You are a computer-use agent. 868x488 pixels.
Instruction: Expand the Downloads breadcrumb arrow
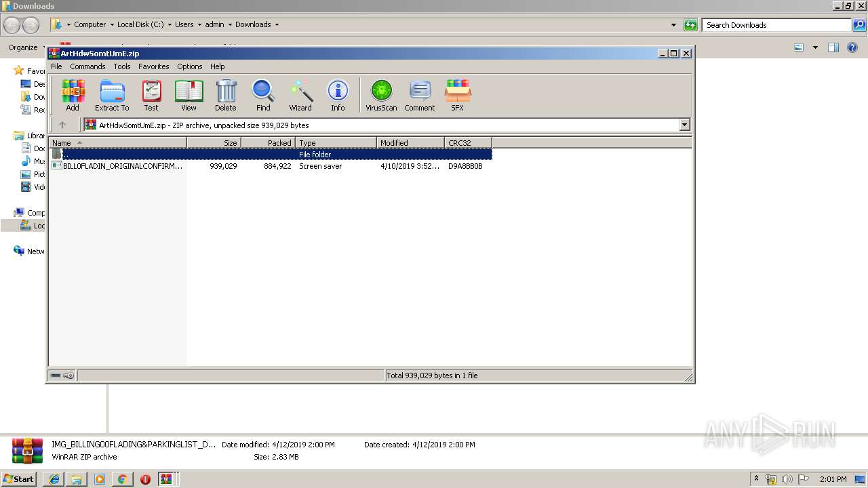click(277, 25)
